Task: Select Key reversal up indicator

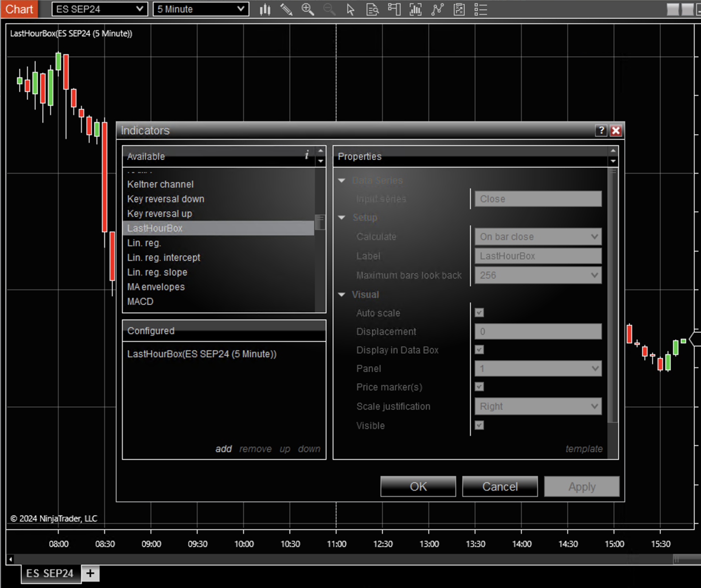Action: pos(218,214)
